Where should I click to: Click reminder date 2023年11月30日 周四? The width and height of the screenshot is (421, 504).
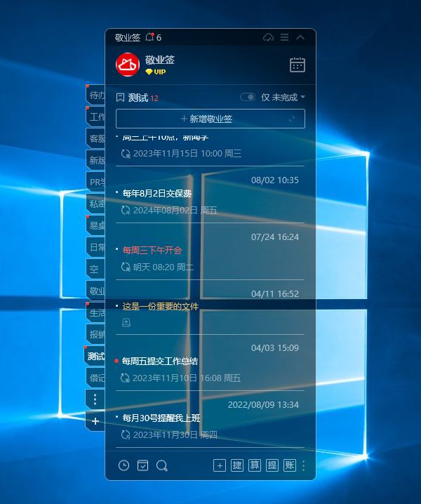(175, 435)
